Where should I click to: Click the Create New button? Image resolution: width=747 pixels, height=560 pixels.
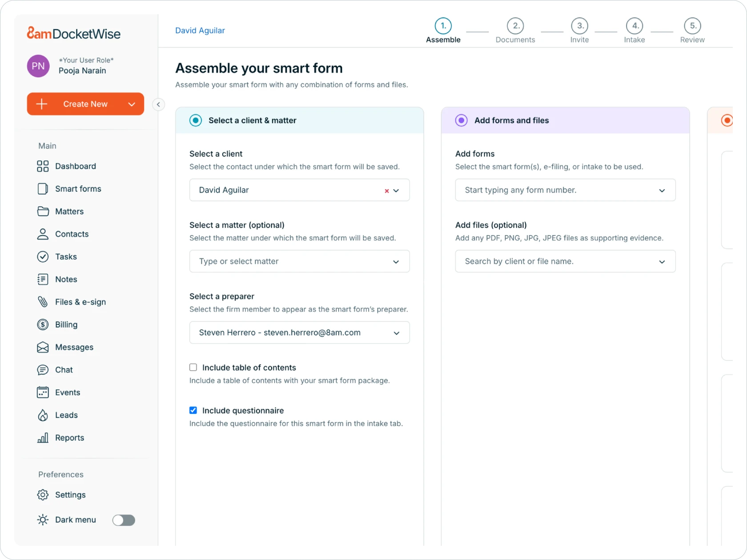pyautogui.click(x=85, y=104)
